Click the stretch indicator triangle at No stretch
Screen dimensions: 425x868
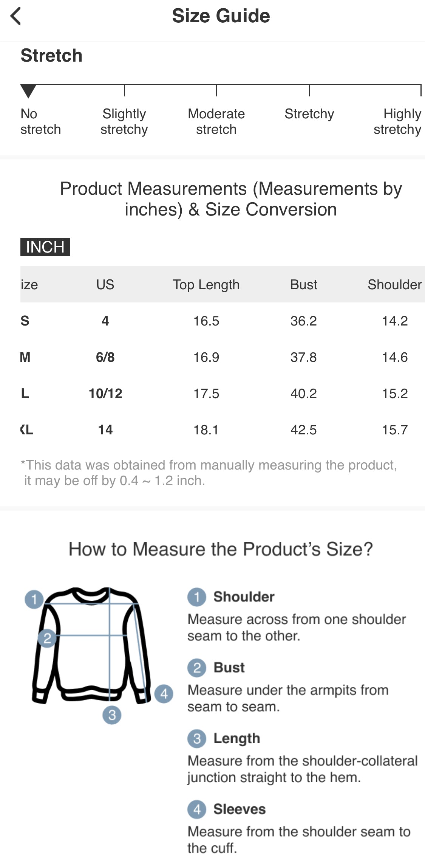point(28,91)
